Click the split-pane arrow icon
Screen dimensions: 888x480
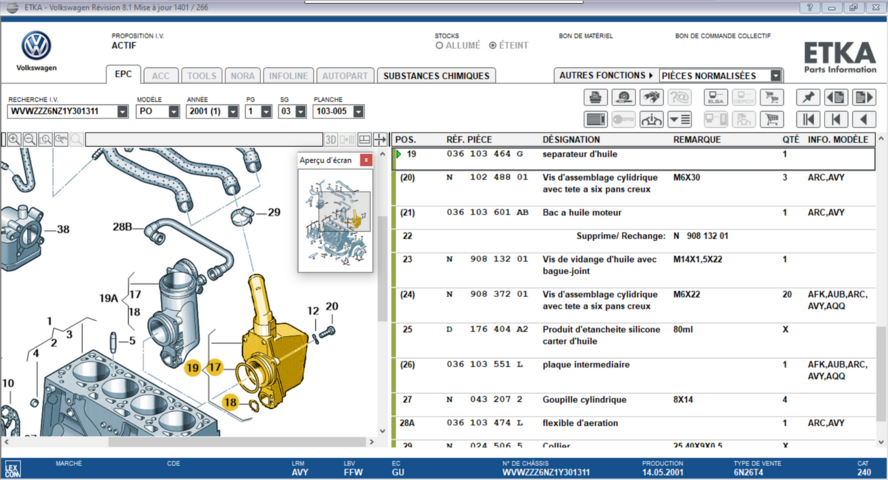pos(380,139)
